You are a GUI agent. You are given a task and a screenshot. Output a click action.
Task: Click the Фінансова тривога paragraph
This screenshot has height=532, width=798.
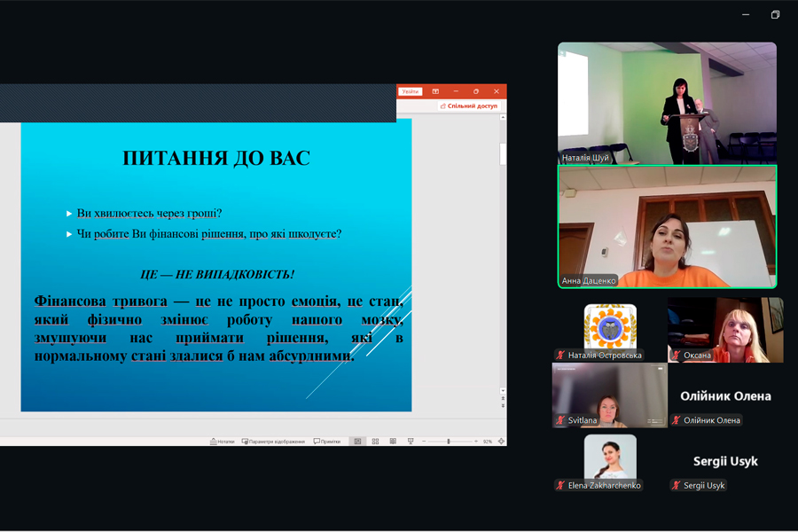coord(219,328)
